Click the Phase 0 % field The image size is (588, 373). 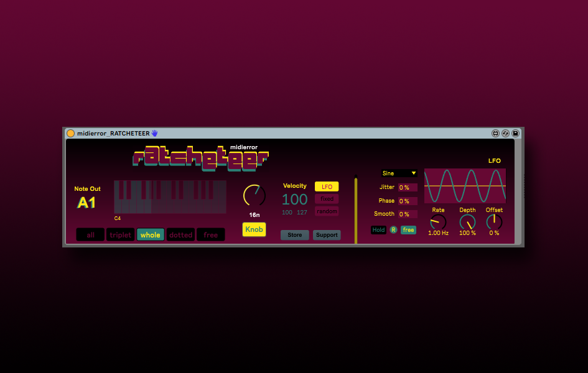click(408, 201)
